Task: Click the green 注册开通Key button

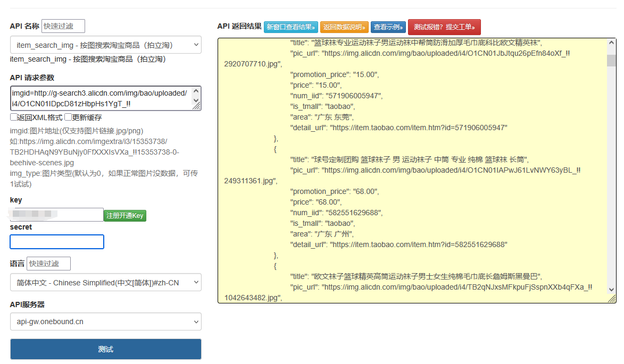Action: click(x=124, y=216)
